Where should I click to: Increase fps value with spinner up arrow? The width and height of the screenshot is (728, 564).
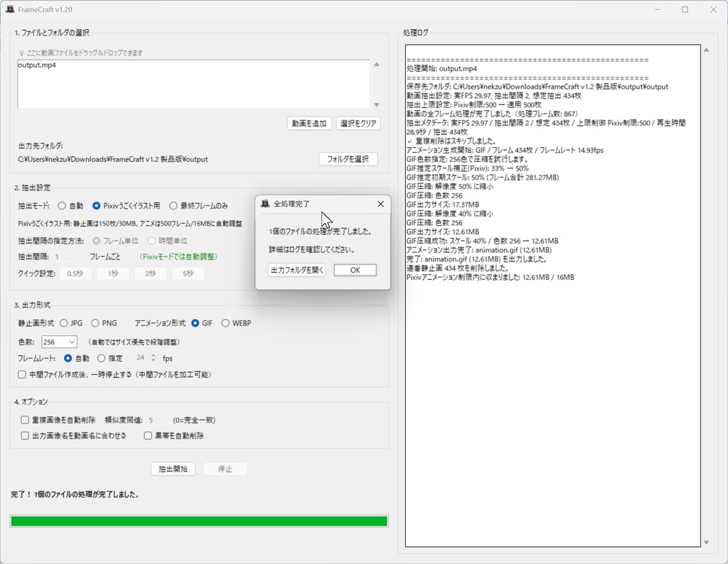point(154,355)
